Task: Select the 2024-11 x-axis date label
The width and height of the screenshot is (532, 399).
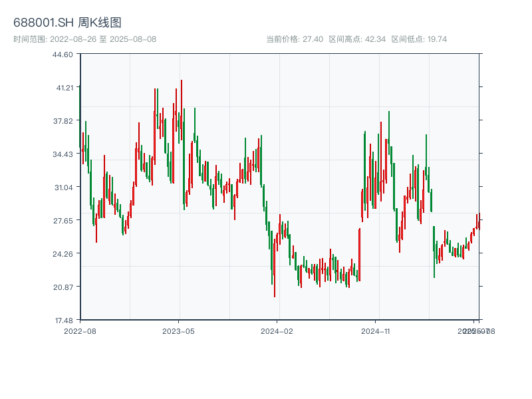Action: (x=375, y=331)
